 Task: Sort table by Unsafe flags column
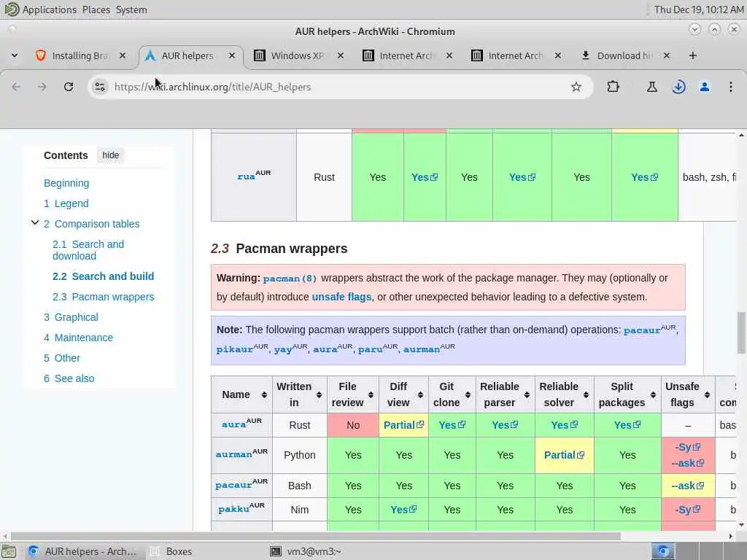[688, 394]
